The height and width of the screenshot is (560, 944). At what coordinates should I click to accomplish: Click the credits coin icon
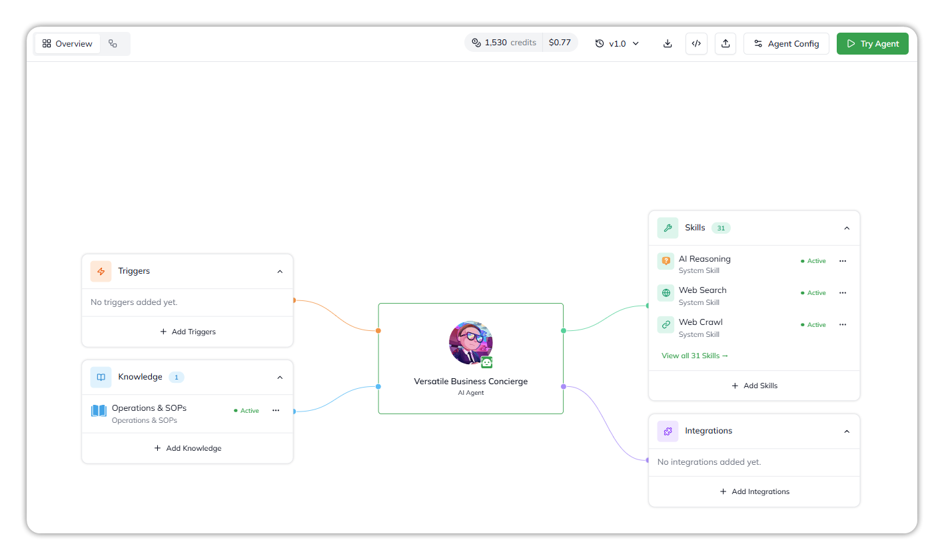476,43
